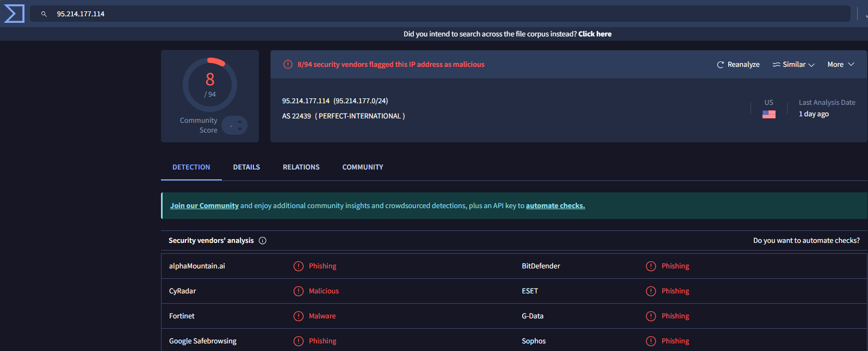This screenshot has height=351, width=868.
Task: Click the alphaMountain.ai vendor name
Action: pos(197,266)
